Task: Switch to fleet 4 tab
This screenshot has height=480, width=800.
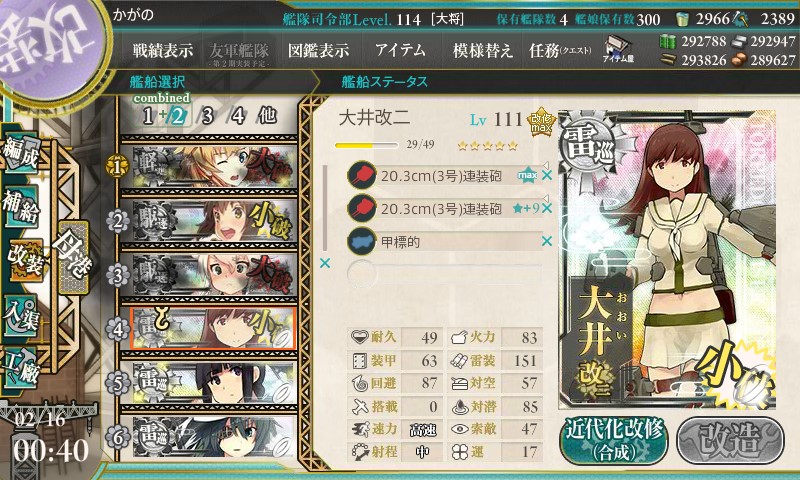Action: (238, 116)
